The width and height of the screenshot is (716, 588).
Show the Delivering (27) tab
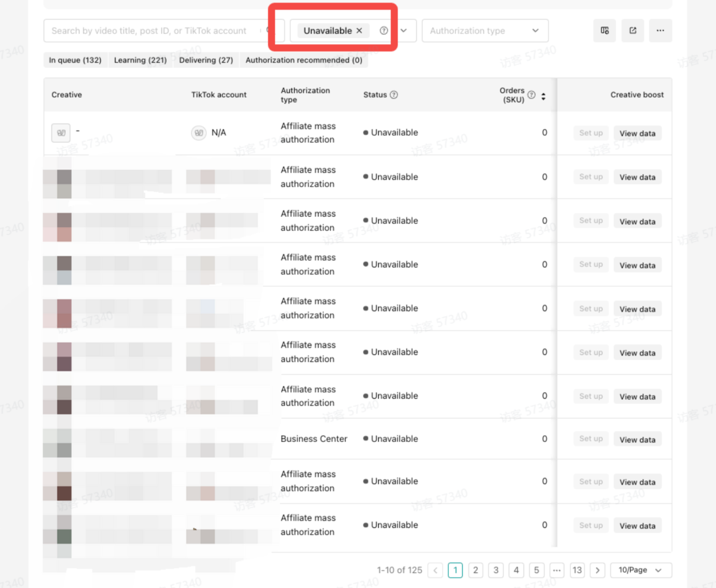pos(206,60)
